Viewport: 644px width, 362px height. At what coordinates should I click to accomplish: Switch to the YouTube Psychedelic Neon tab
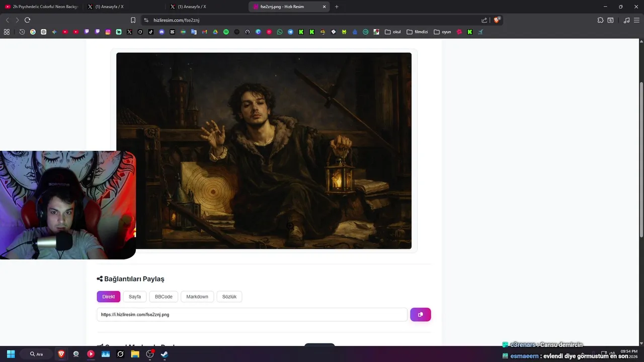coord(41,7)
